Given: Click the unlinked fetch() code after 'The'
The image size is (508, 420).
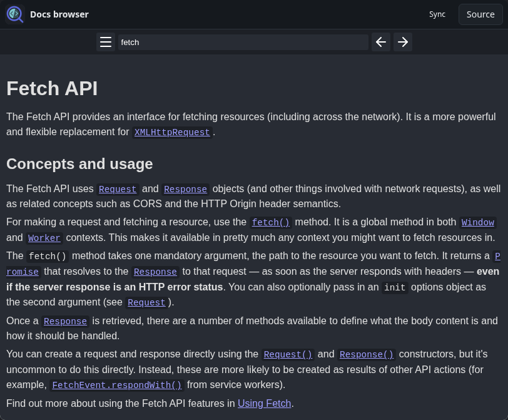Looking at the screenshot, I should (x=48, y=257).
